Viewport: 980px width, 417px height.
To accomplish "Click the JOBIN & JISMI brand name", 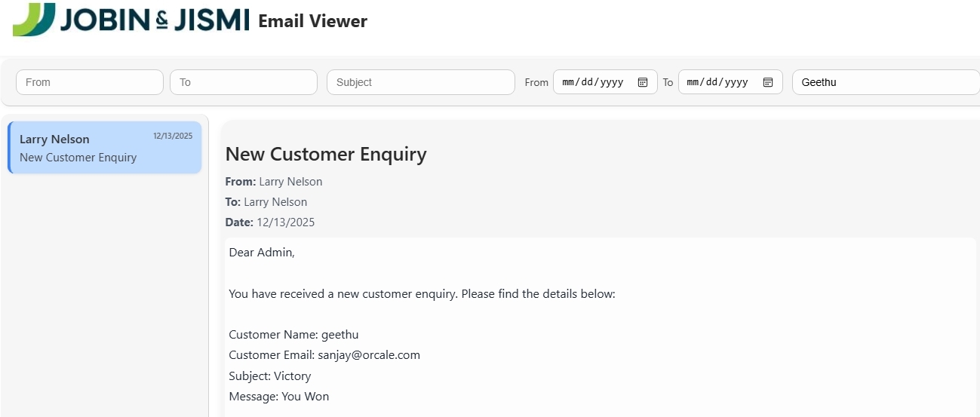I will tap(155, 20).
